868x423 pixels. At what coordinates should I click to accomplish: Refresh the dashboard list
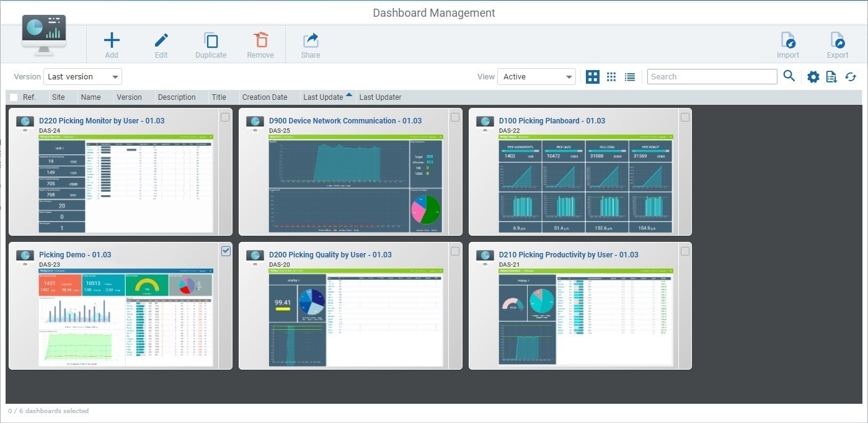click(x=851, y=76)
